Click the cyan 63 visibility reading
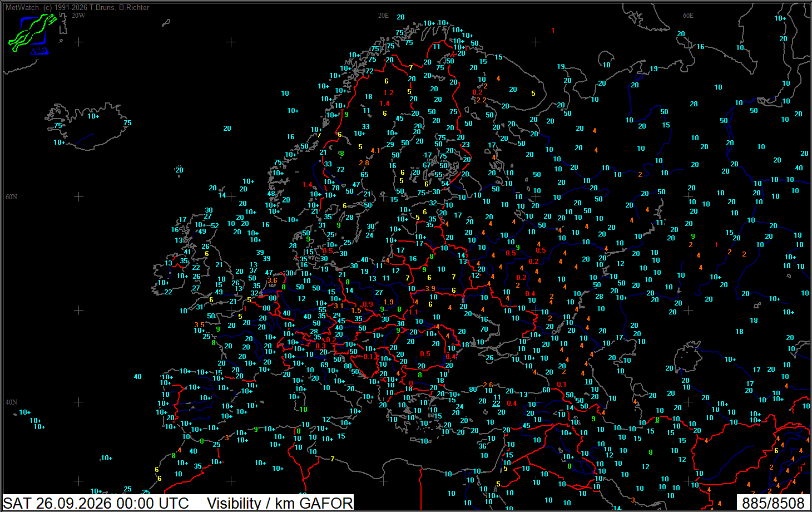 pyautogui.click(x=324, y=365)
